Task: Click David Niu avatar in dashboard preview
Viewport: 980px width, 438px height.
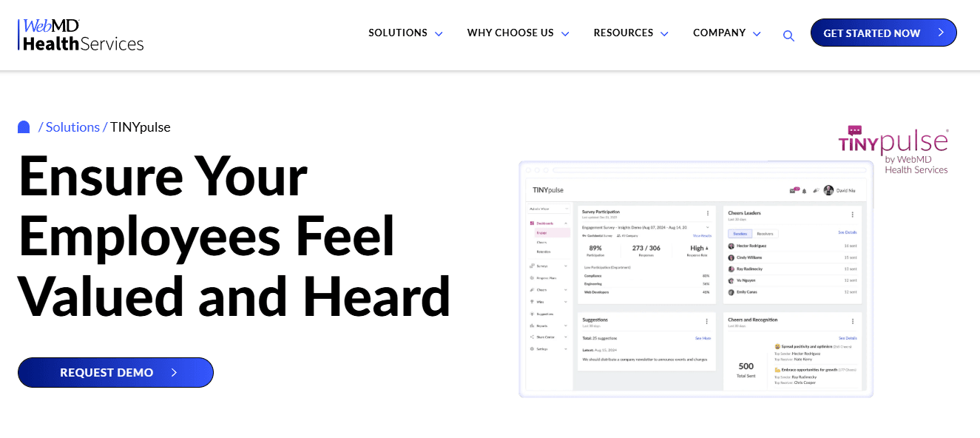Action: point(828,190)
